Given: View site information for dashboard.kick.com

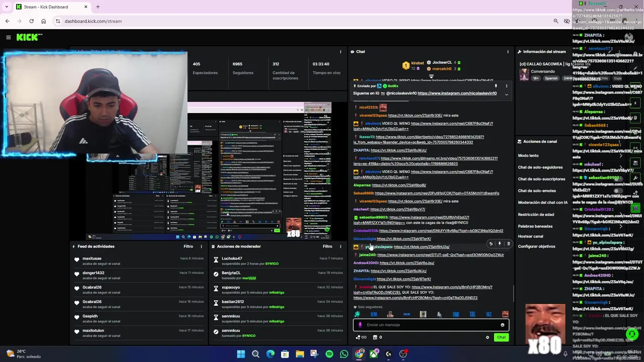Looking at the screenshot, I should (x=58, y=21).
